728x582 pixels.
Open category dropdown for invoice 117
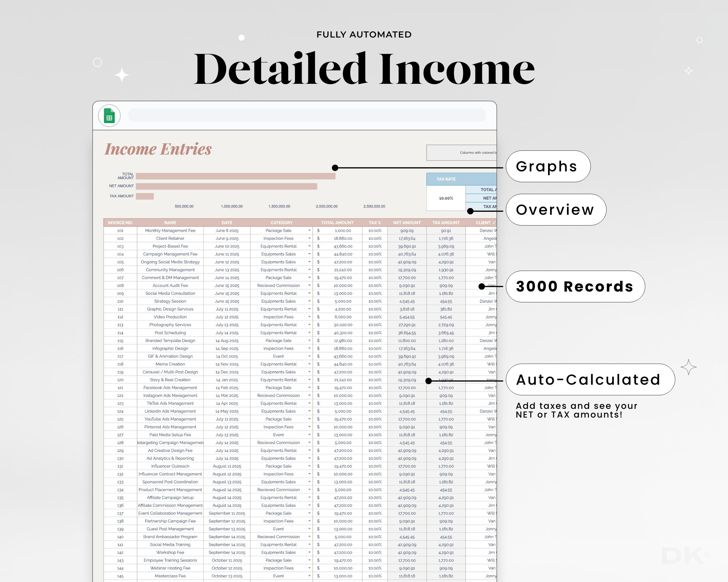309,356
